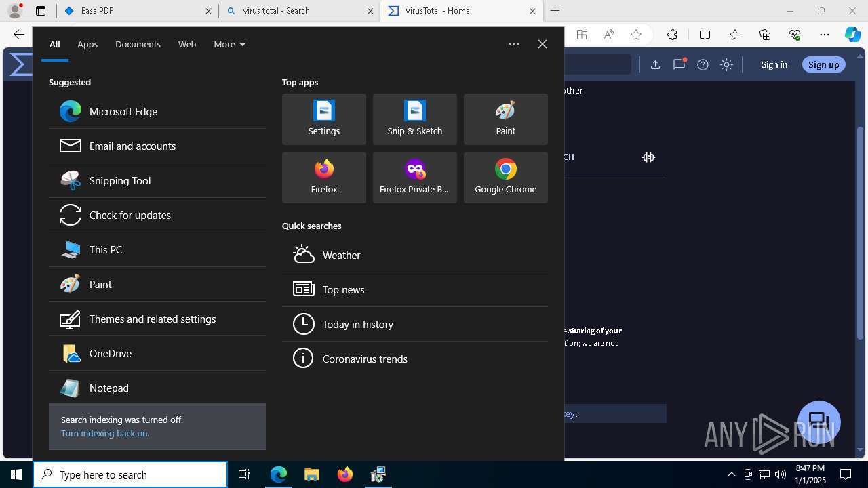Launch Firefox tile in Top apps
The image size is (868, 488).
pos(324,178)
